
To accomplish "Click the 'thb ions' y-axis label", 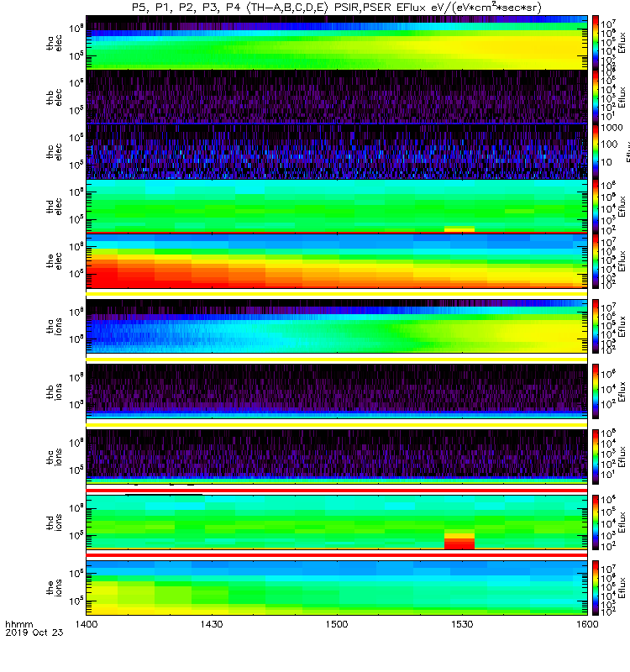I will 54,391.
